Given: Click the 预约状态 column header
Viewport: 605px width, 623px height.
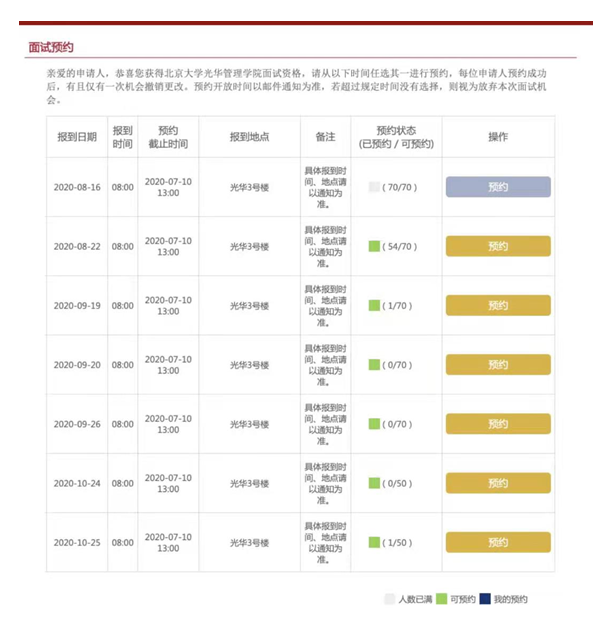Looking at the screenshot, I should point(396,137).
